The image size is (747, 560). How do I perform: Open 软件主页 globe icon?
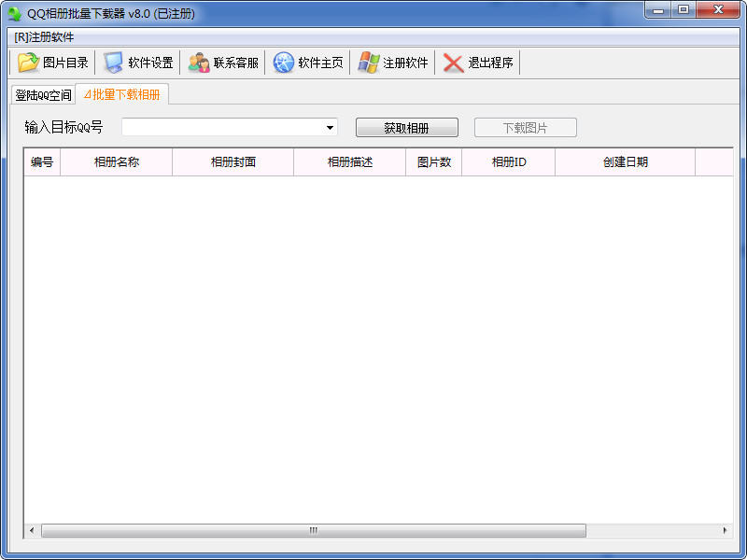[283, 63]
